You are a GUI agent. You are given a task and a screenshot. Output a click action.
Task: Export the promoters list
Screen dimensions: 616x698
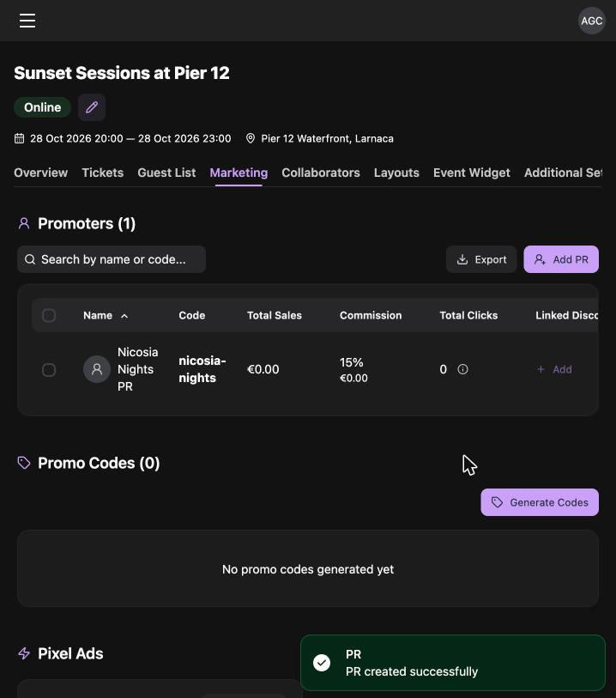[x=481, y=259]
